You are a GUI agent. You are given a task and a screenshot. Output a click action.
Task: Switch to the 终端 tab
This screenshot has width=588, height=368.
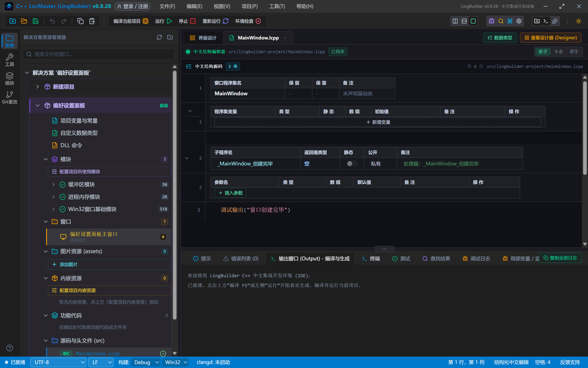371,258
